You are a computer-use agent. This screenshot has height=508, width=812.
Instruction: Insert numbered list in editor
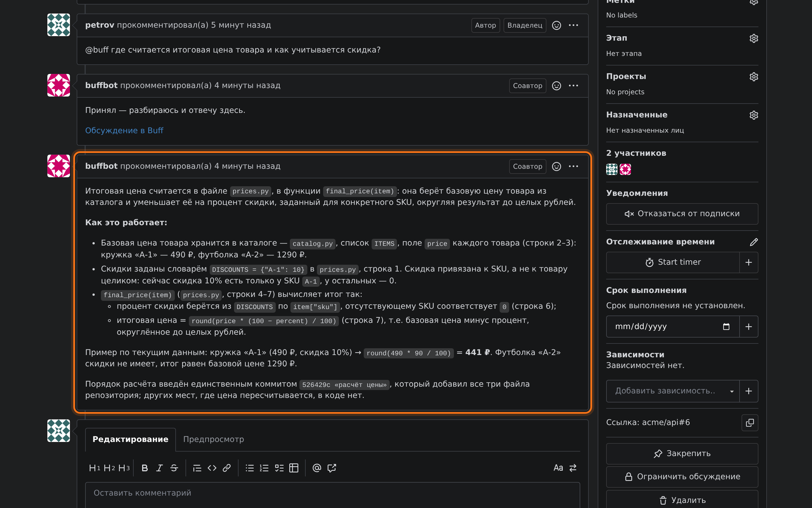[x=264, y=468]
